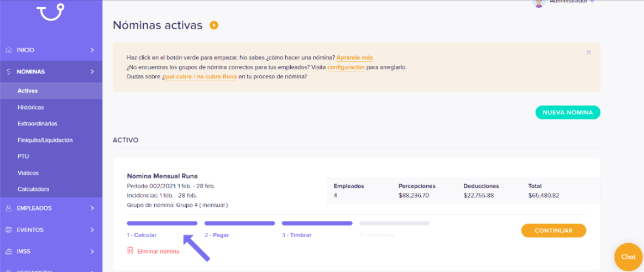The height and width of the screenshot is (272, 644).
Task: Click the orange Continuar button
Action: tap(553, 231)
